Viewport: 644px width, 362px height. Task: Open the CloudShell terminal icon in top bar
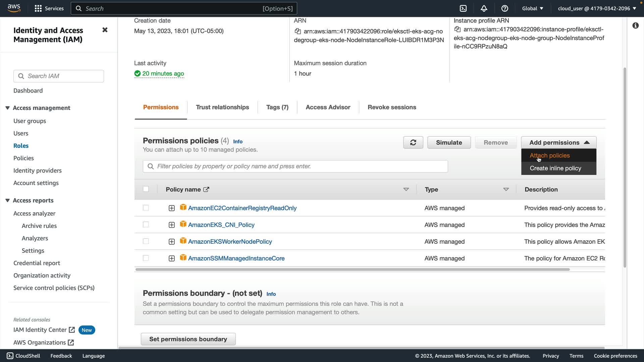[x=463, y=8]
